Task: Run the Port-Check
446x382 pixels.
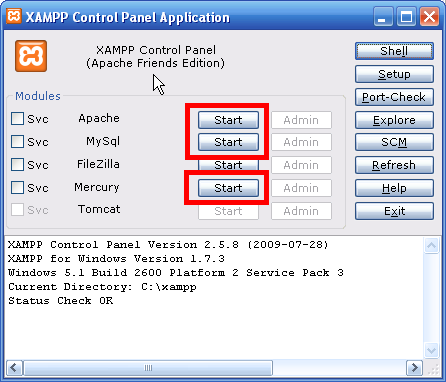Action: 394,97
